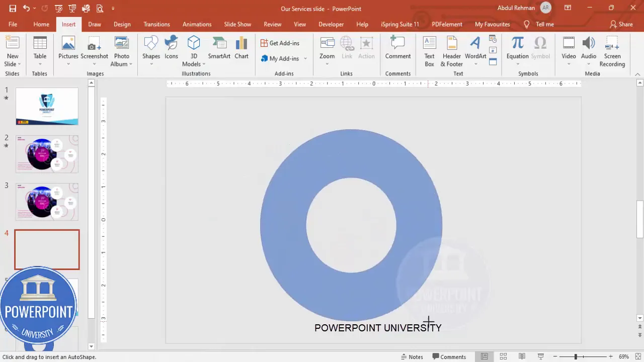This screenshot has width=644, height=362.
Task: Switch to Slide Sorter view
Action: coord(503,356)
